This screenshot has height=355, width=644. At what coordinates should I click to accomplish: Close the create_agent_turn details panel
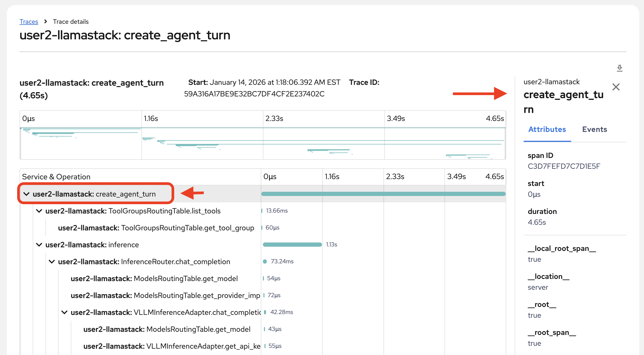[x=616, y=87]
